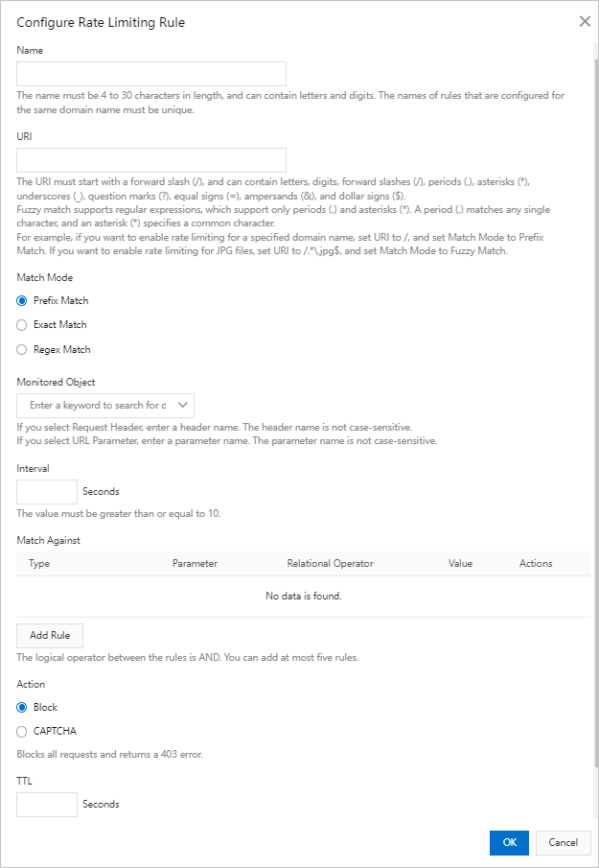Viewport: 599px width, 868px height.
Task: Select the Prefix Match radio button
Action: click(x=22, y=300)
